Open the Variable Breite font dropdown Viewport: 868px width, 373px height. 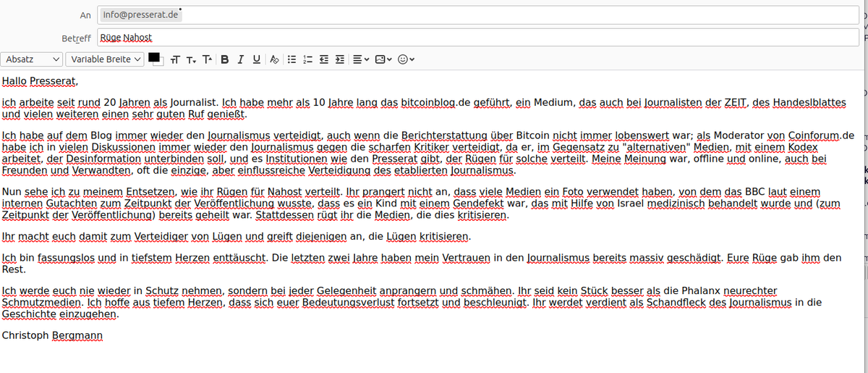pos(106,59)
